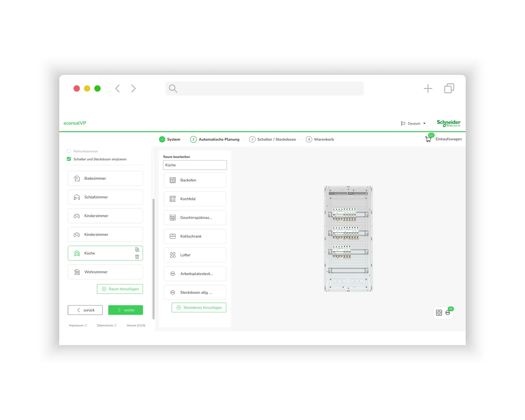Go back with browser back arrow
525x420 pixels.
pyautogui.click(x=117, y=89)
